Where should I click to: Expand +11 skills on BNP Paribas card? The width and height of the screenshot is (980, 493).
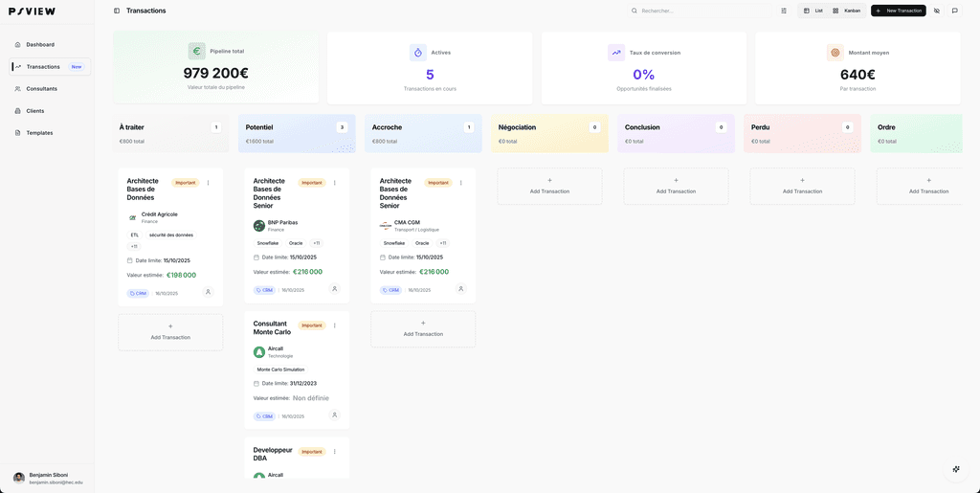(x=316, y=243)
